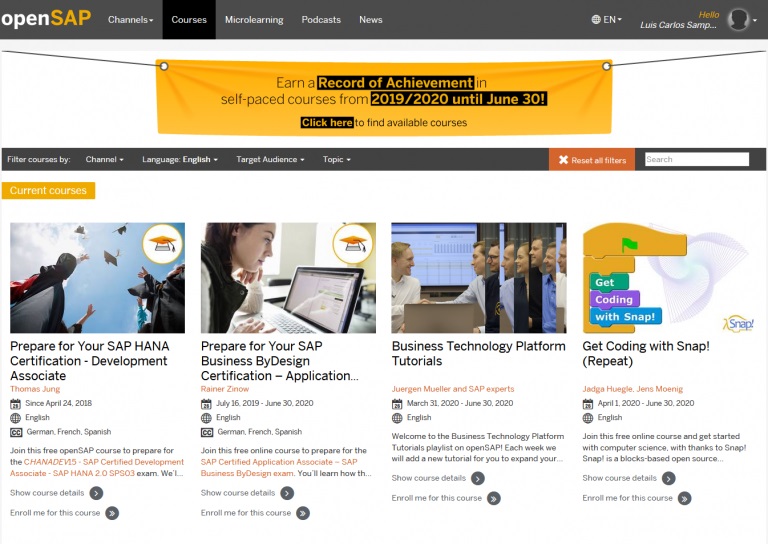The image size is (768, 544).
Task: Open the News tab
Action: tap(371, 20)
